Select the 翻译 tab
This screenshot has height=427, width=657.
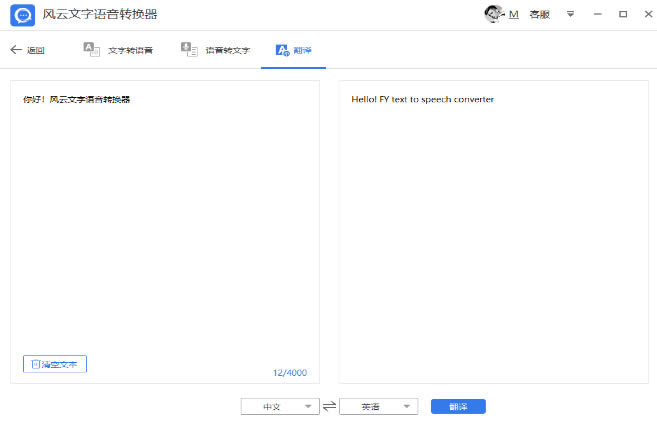293,50
